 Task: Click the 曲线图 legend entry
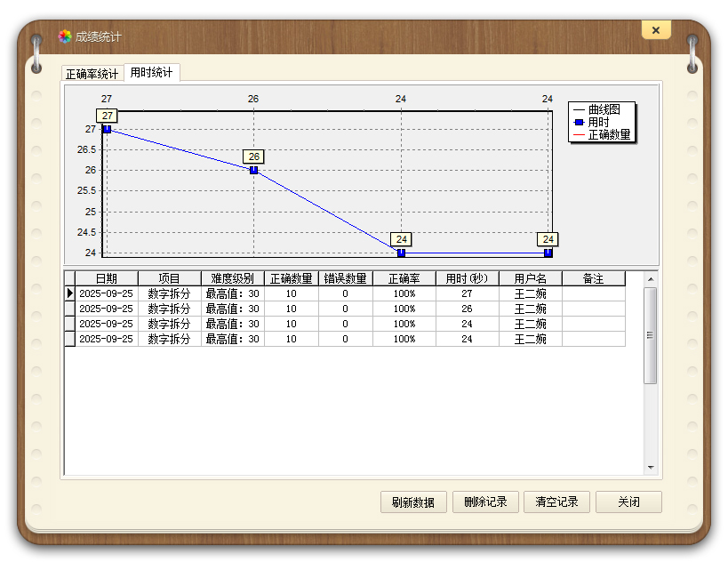point(597,109)
